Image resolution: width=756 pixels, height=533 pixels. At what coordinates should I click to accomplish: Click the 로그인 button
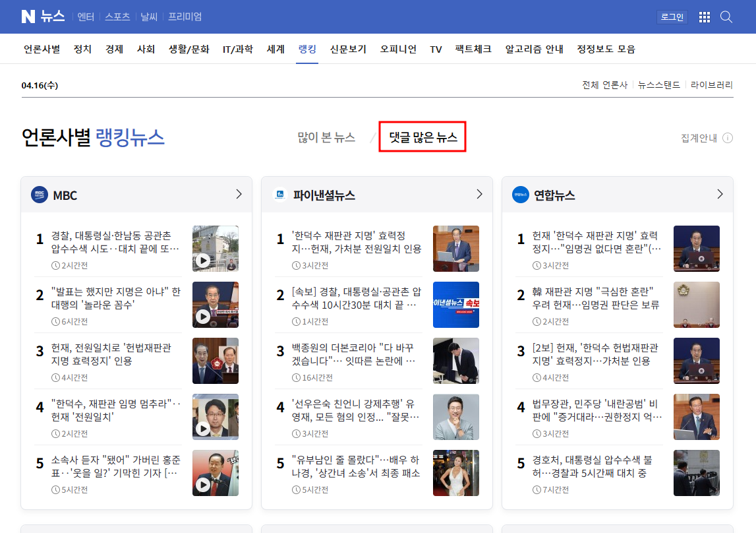click(x=672, y=16)
